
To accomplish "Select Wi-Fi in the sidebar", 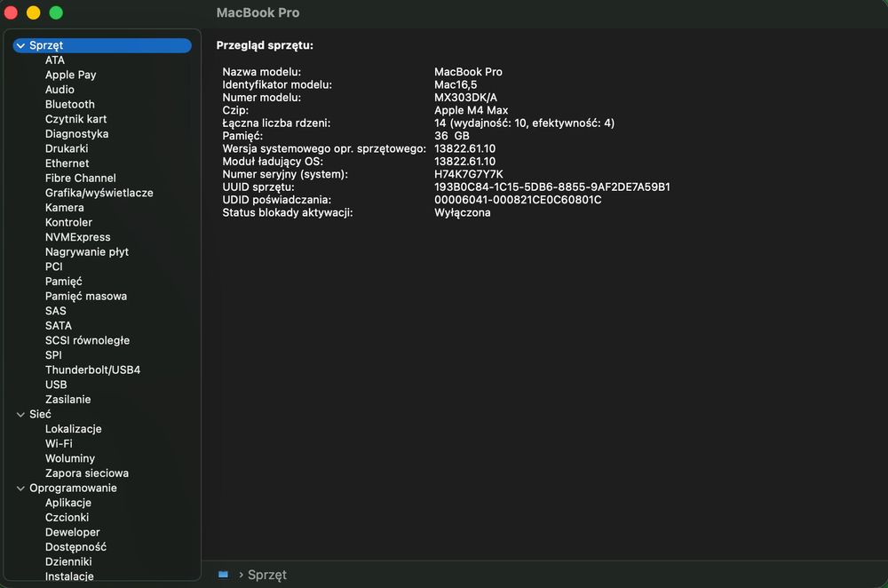I will [x=59, y=443].
